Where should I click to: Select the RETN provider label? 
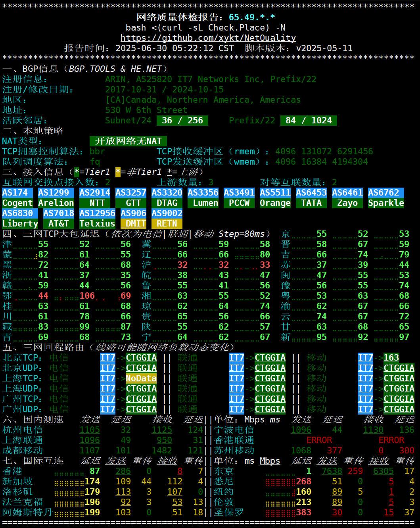[x=167, y=224]
